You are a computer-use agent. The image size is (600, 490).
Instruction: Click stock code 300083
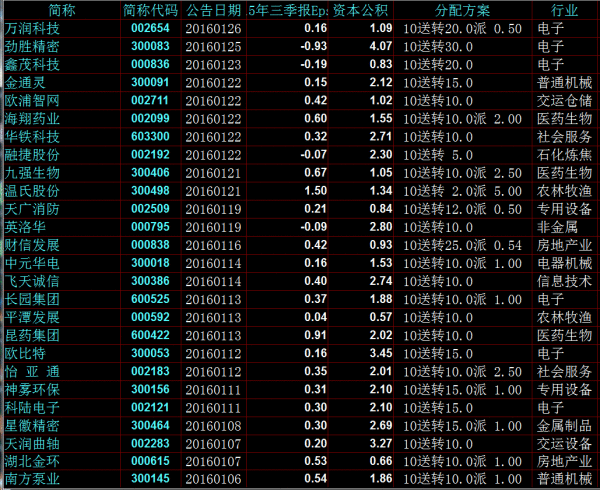(x=150, y=46)
